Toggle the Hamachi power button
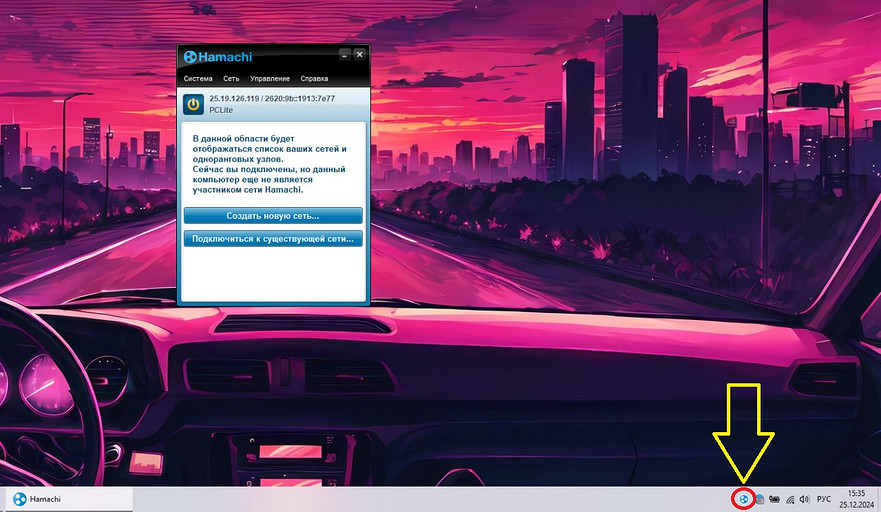 pos(194,104)
